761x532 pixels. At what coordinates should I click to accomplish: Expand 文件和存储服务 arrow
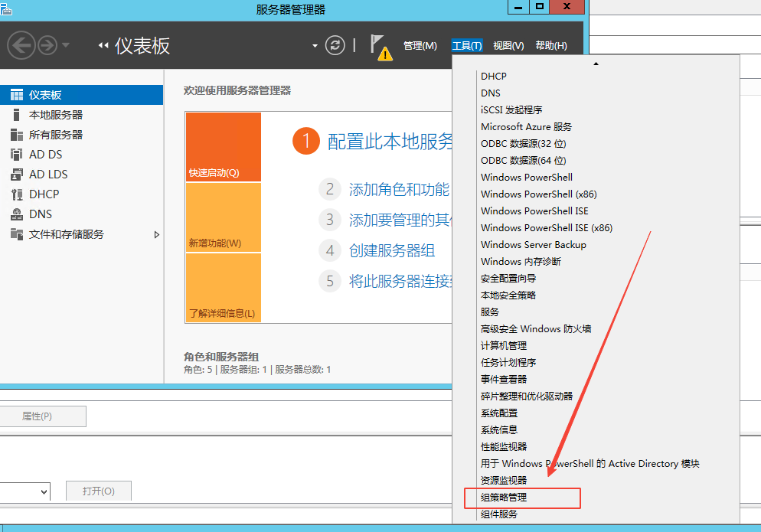pos(156,234)
